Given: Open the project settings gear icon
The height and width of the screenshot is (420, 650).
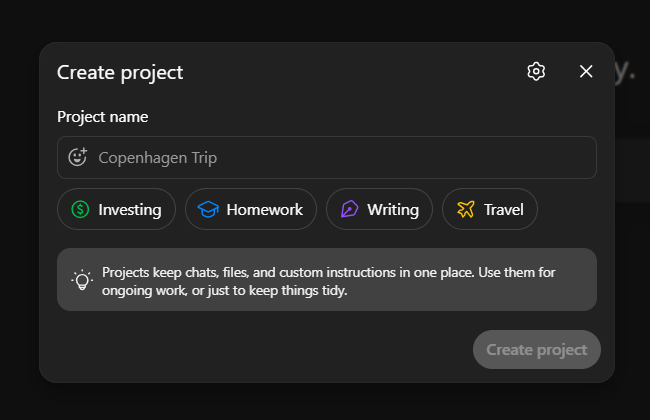Looking at the screenshot, I should pyautogui.click(x=536, y=71).
